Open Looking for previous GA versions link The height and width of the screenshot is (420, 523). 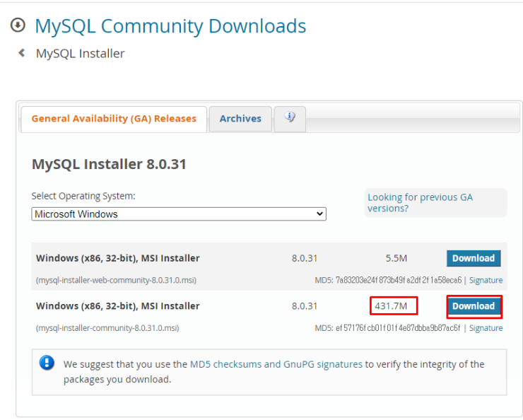click(420, 202)
